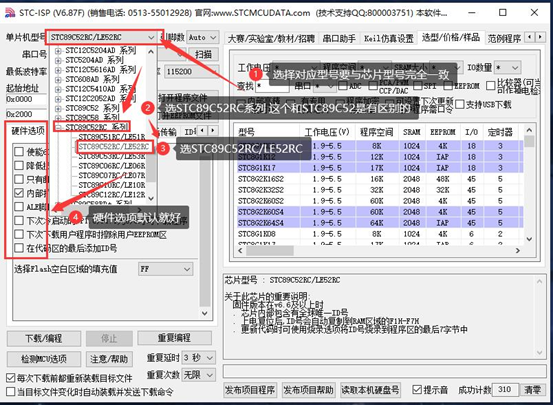The height and width of the screenshot is (405, 553).
Task: Switch to the 串口助手 tab
Action: pos(339,38)
